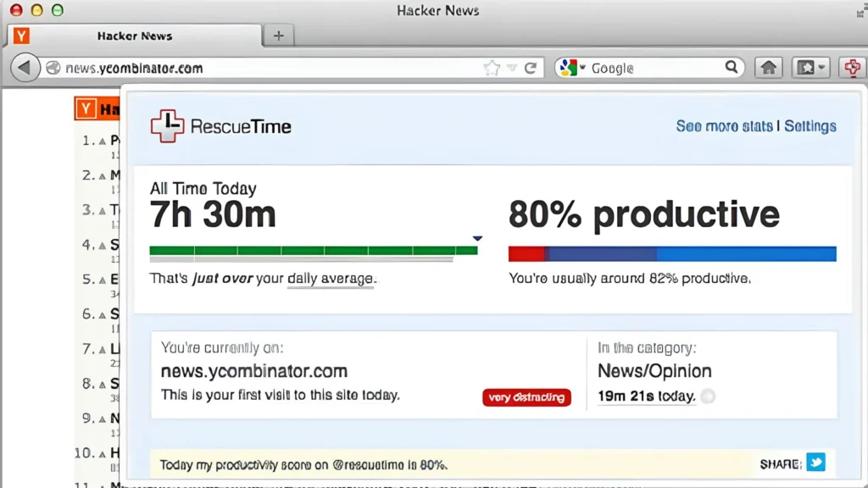Upvote Hacker News story number 7
The height and width of the screenshot is (488, 868).
[103, 350]
